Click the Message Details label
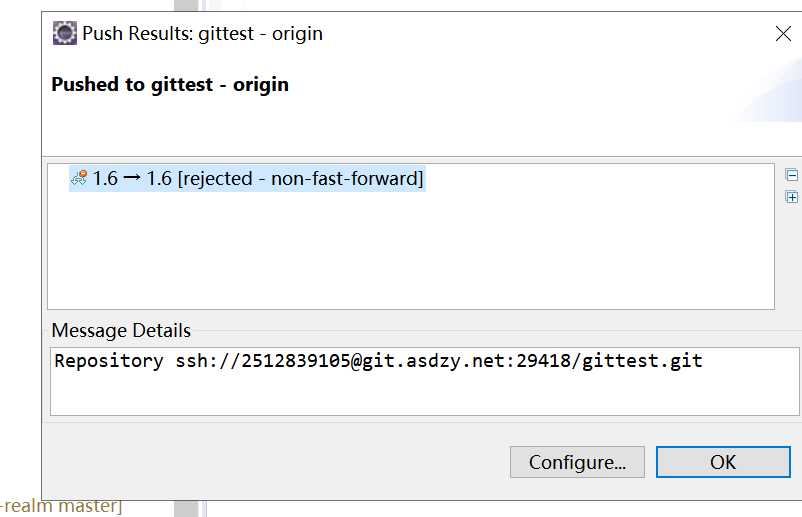Screen dimensions: 802x517 click(x=121, y=330)
